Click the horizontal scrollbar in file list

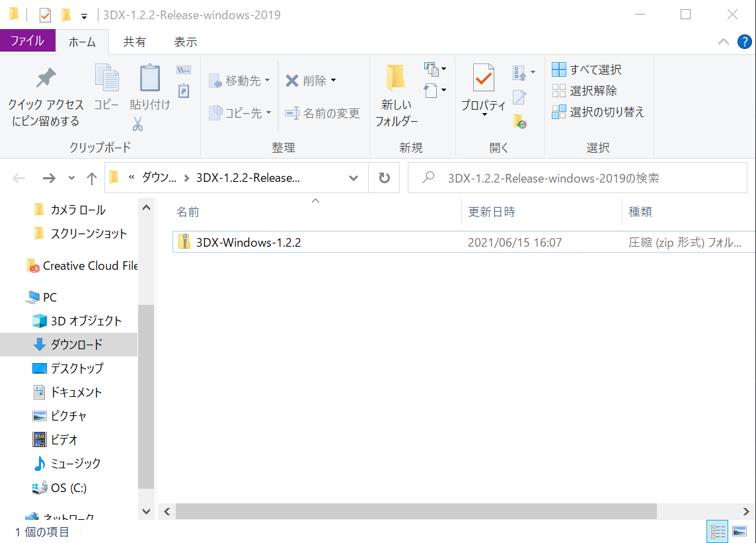point(416,511)
